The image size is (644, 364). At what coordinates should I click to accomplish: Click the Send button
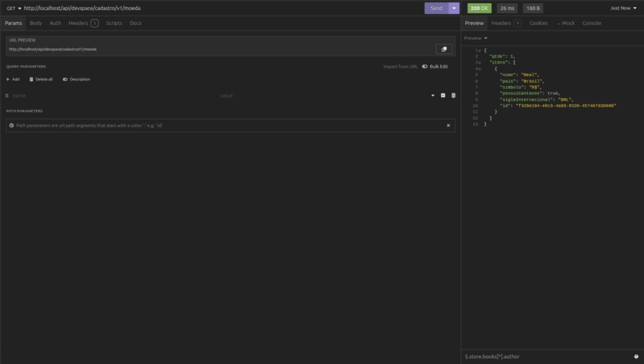(436, 8)
